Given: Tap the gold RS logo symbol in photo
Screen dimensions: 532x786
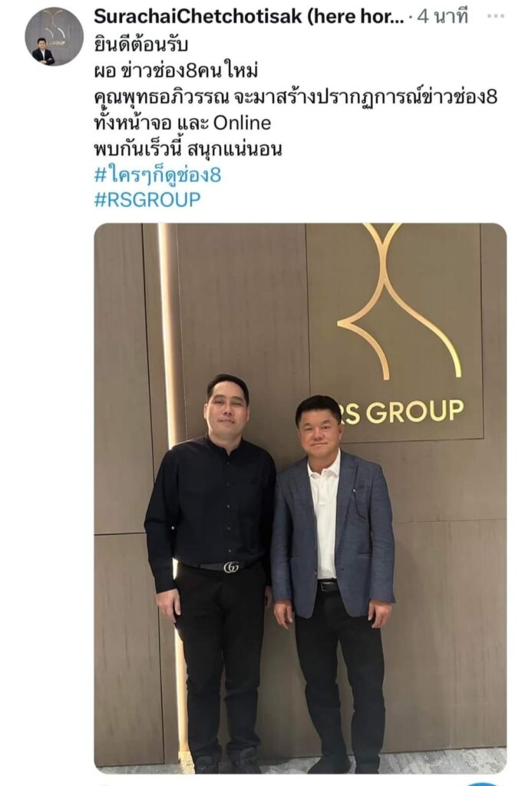Looking at the screenshot, I should point(400,300).
